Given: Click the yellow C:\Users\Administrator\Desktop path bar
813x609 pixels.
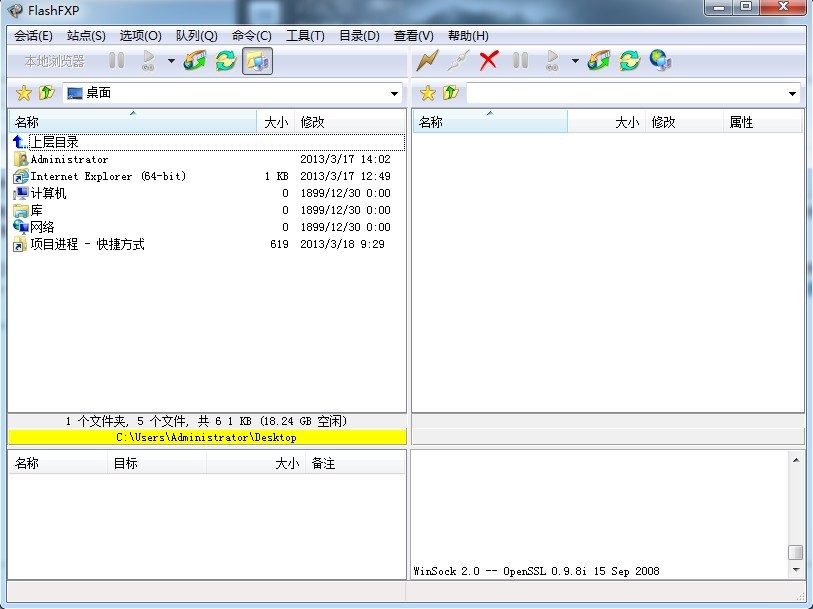Looking at the screenshot, I should tap(207, 437).
